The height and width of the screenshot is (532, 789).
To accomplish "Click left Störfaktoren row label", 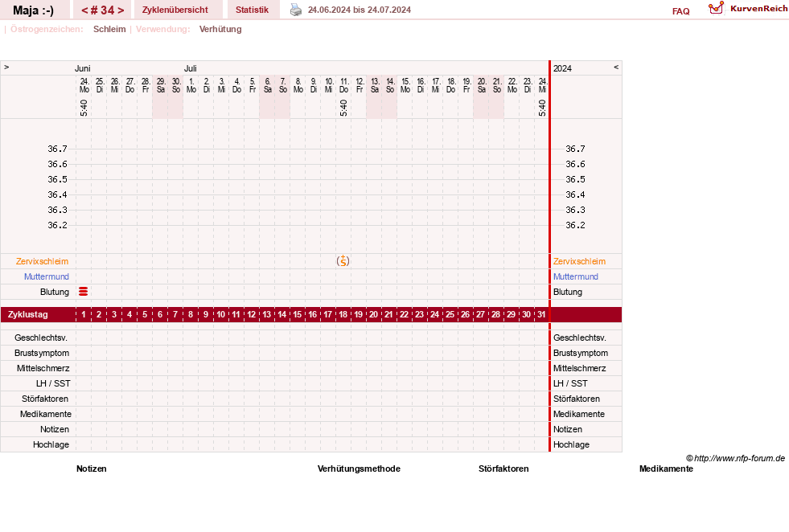I will pyautogui.click(x=45, y=399).
